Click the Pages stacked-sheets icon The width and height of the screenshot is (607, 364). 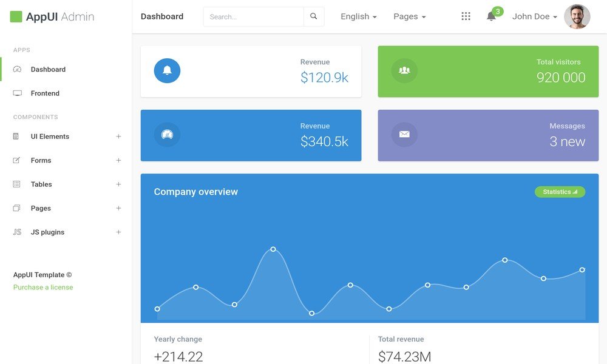16,208
